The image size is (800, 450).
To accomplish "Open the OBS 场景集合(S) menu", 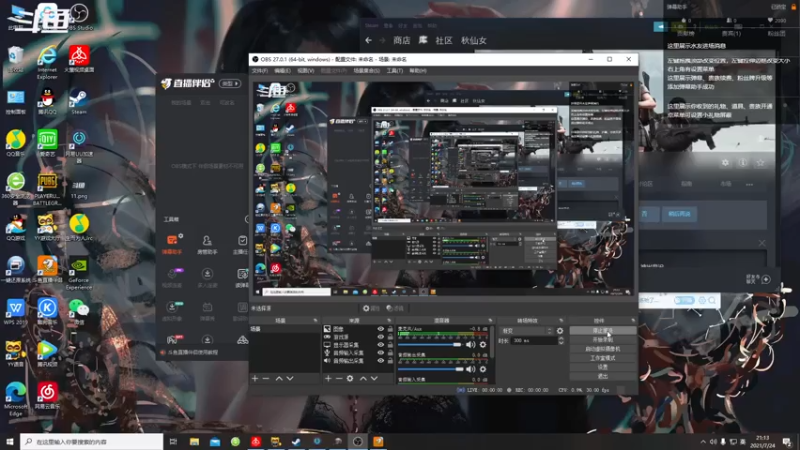I will pyautogui.click(x=366, y=71).
